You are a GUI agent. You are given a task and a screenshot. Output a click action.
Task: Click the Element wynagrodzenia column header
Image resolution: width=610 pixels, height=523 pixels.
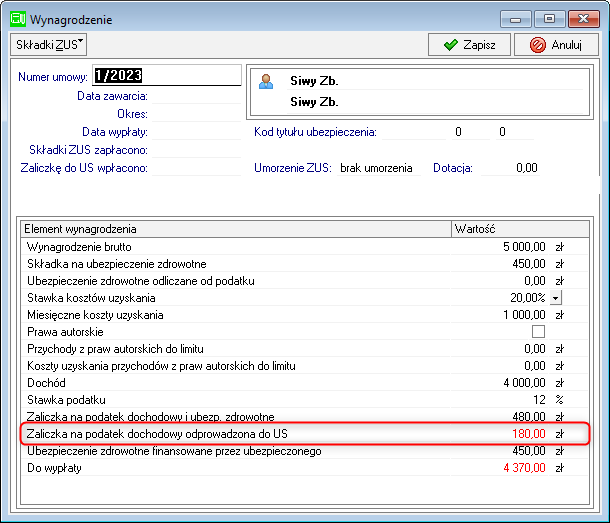click(x=236, y=229)
